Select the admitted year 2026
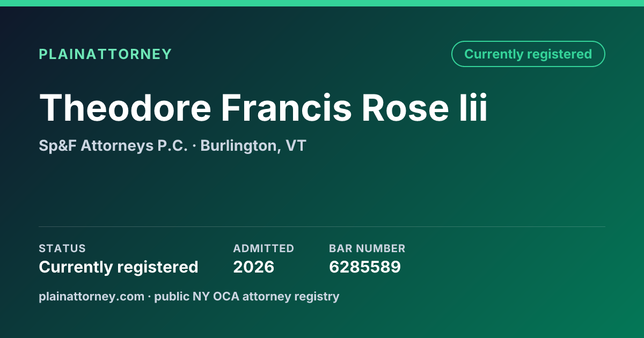The width and height of the screenshot is (644, 338). [x=254, y=267]
